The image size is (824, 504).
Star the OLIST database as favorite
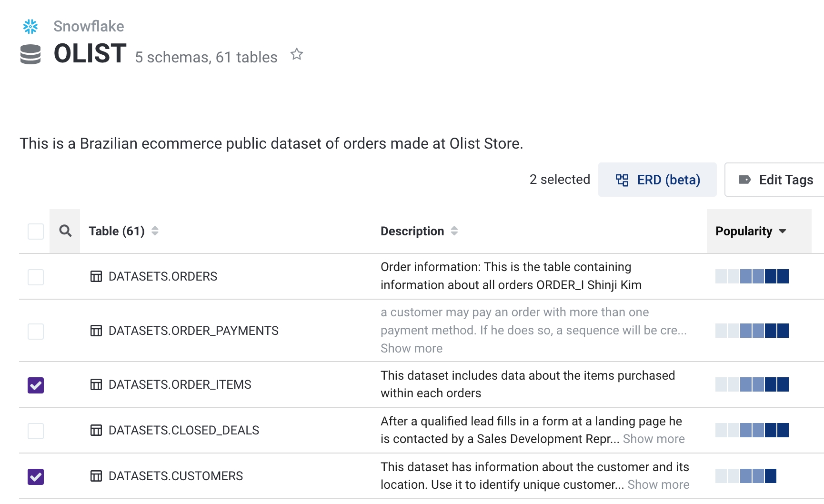[297, 55]
